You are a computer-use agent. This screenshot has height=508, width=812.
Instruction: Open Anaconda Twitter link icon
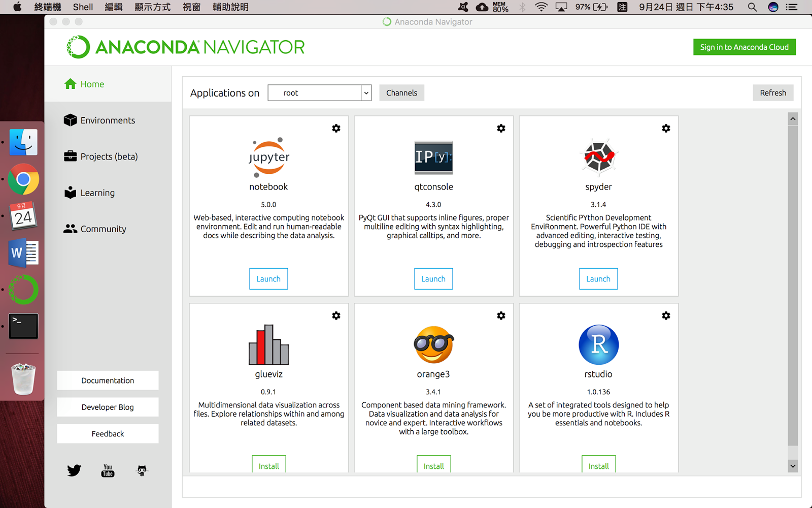coord(74,470)
